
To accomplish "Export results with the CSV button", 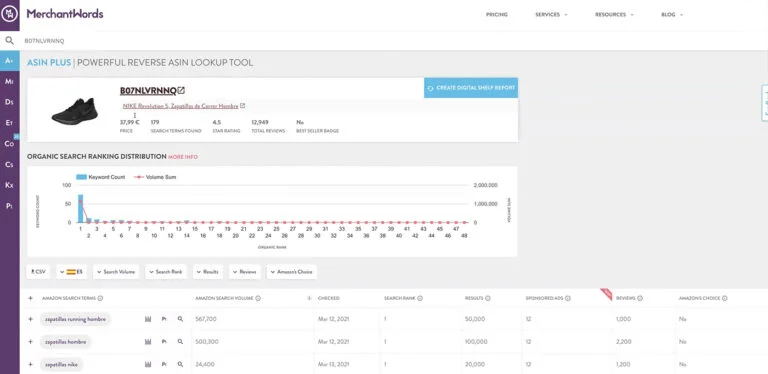I will pyautogui.click(x=38, y=272).
